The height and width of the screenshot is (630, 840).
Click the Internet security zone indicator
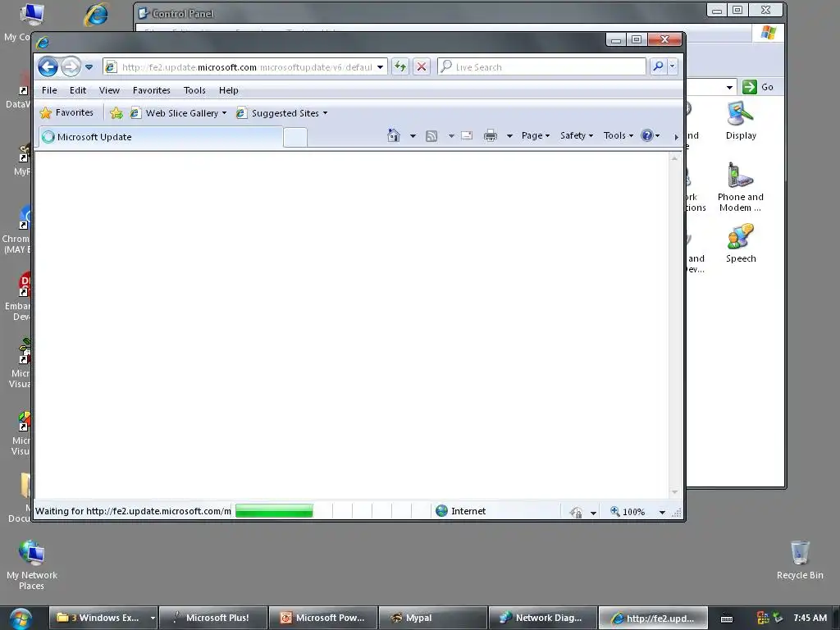tap(460, 511)
